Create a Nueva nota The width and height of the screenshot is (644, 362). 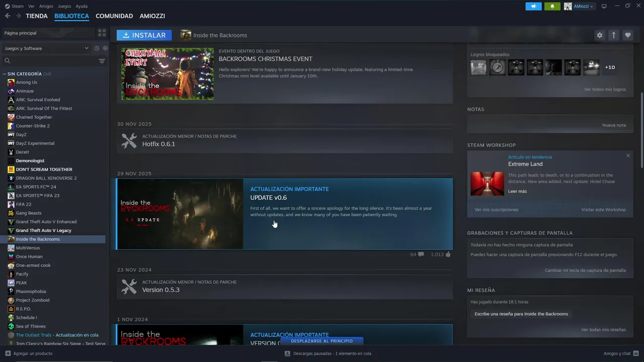[x=614, y=125]
